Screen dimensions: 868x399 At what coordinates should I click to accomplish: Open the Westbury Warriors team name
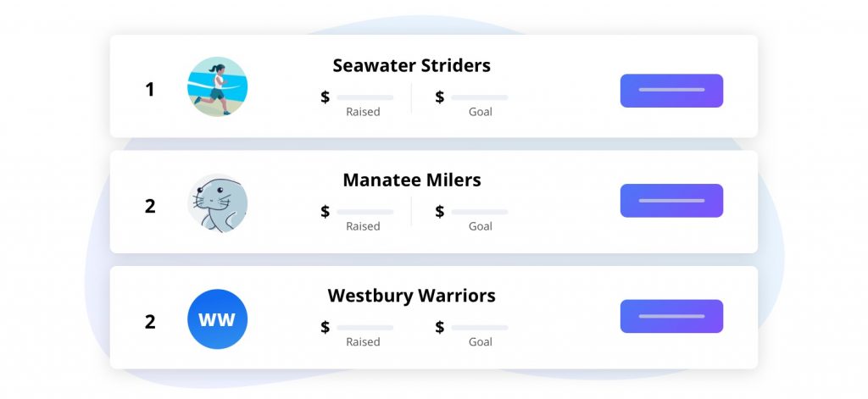coord(411,296)
